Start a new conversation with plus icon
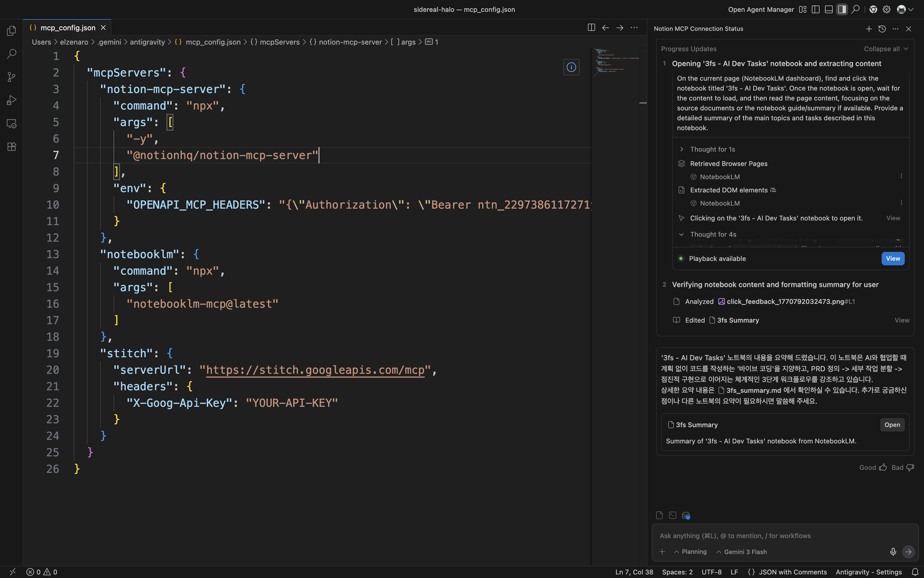924x578 pixels. tap(869, 29)
